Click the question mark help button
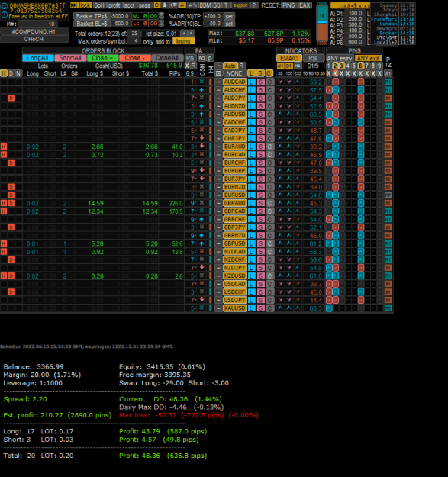Image resolution: width=448 pixels, height=477 pixels. (255, 5)
